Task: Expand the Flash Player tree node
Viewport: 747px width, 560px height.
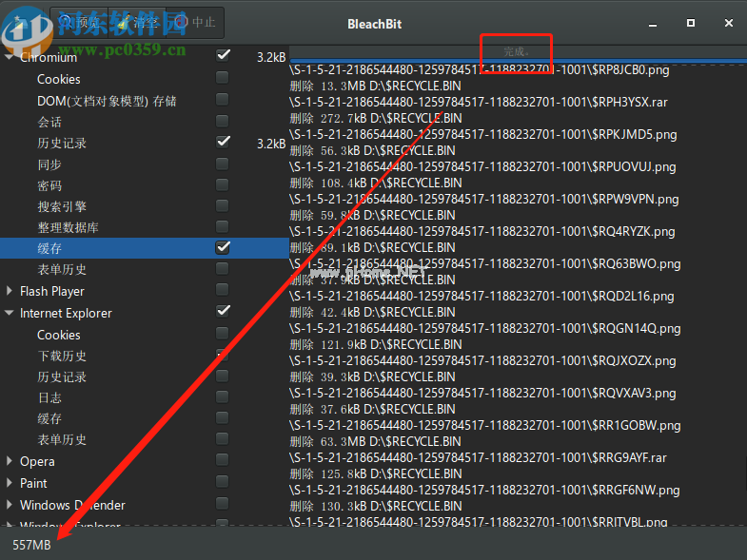Action: click(x=10, y=291)
